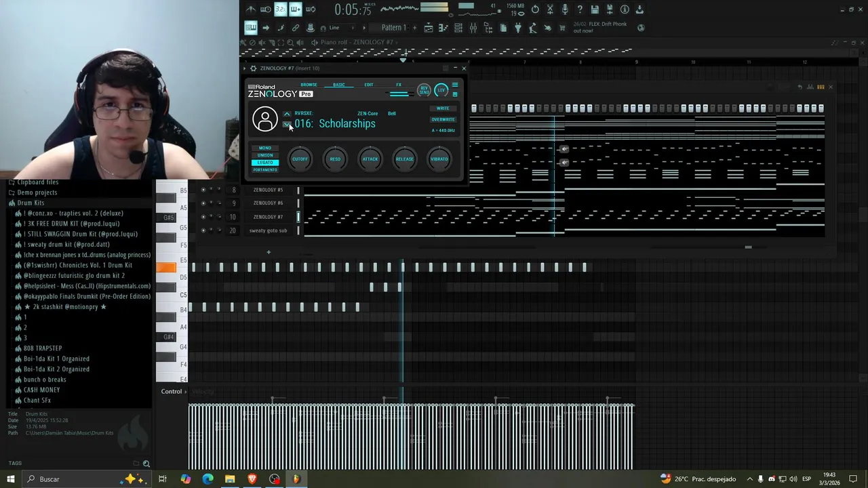This screenshot has width=868, height=488.
Task: Open ZENOLOGY window options arrow menu
Action: click(245, 68)
